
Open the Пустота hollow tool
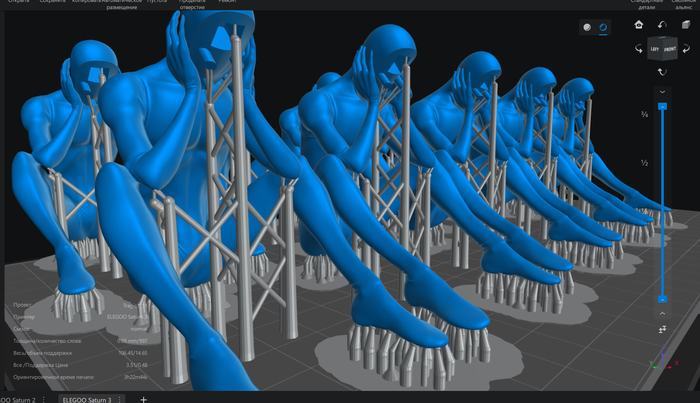point(157,4)
